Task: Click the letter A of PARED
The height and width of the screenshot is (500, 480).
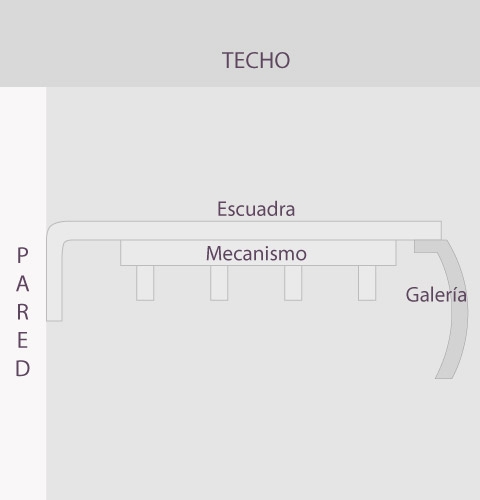Action: click(x=22, y=284)
